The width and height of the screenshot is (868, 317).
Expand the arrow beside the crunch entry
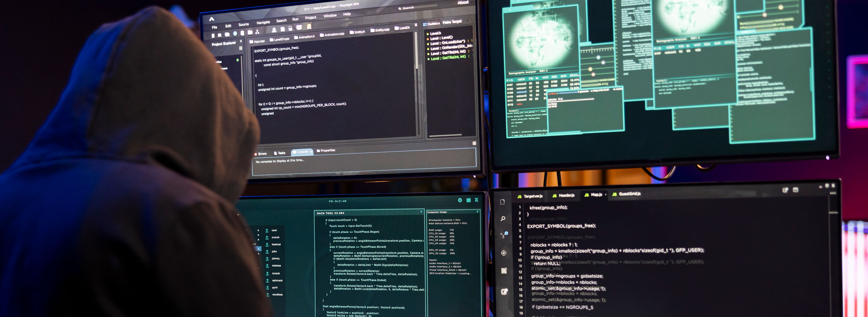point(258,235)
